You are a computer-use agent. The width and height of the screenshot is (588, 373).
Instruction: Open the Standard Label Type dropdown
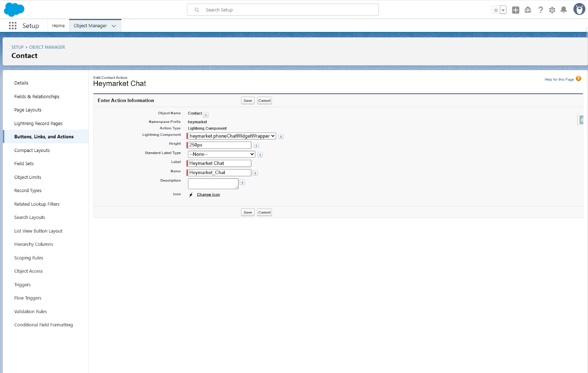pyautogui.click(x=221, y=154)
